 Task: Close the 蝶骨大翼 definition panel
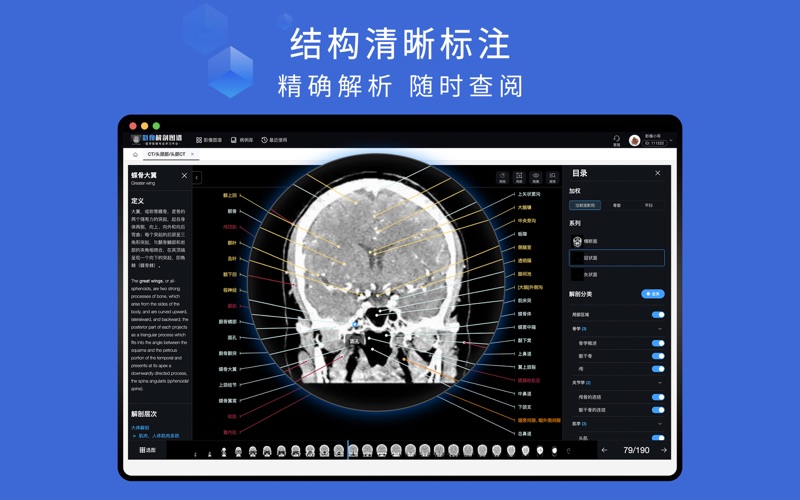point(184,176)
